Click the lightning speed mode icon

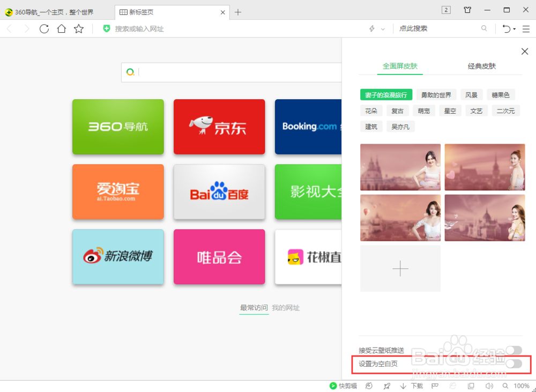tap(372, 29)
